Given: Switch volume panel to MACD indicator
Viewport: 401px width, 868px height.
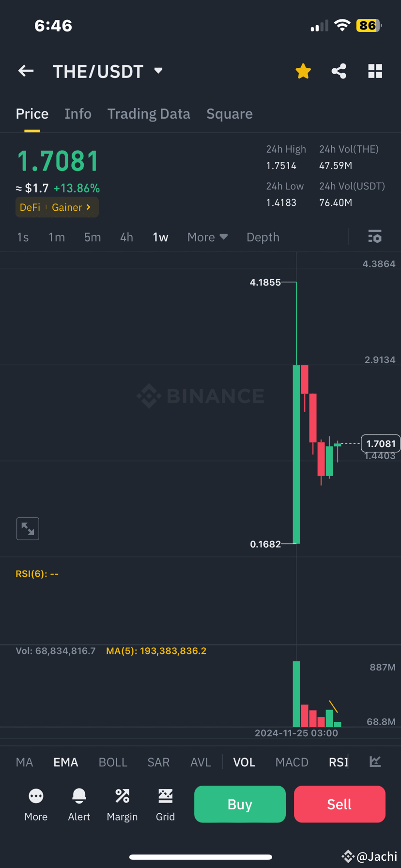Looking at the screenshot, I should [x=292, y=762].
